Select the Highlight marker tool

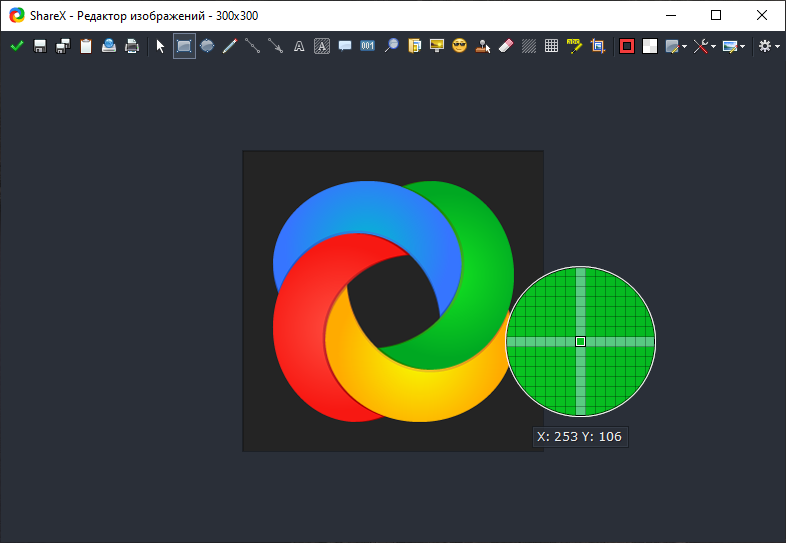click(574, 46)
